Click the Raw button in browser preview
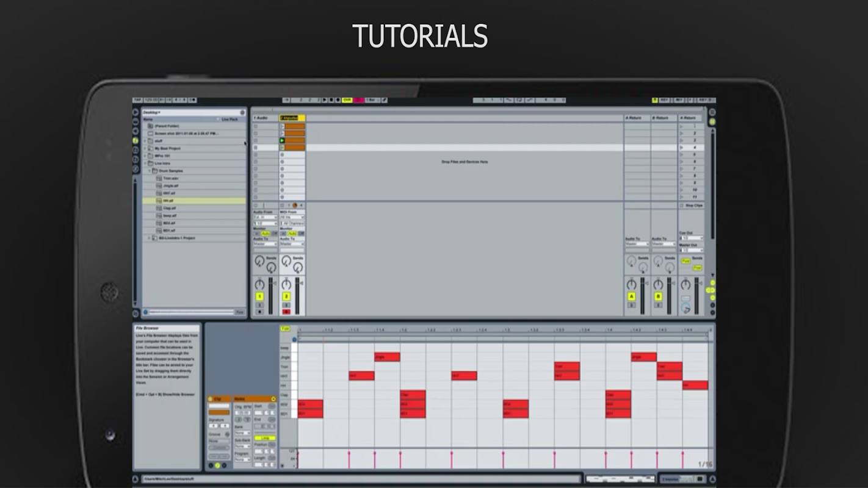868x488 pixels. (x=240, y=312)
